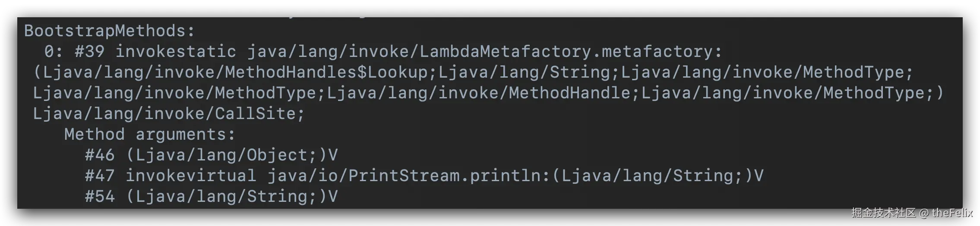Click the theFelix watermark author name
Screen dimensions: 980x226
pyautogui.click(x=952, y=213)
